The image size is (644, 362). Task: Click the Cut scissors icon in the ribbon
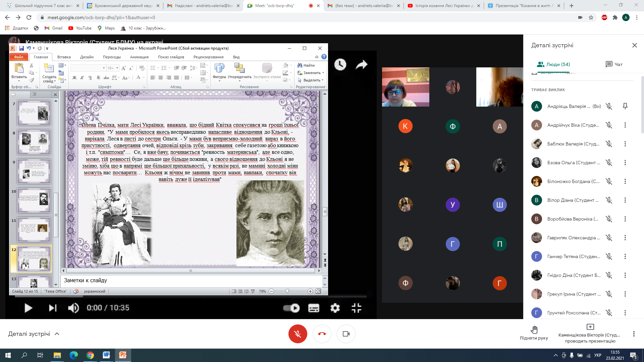click(x=31, y=65)
